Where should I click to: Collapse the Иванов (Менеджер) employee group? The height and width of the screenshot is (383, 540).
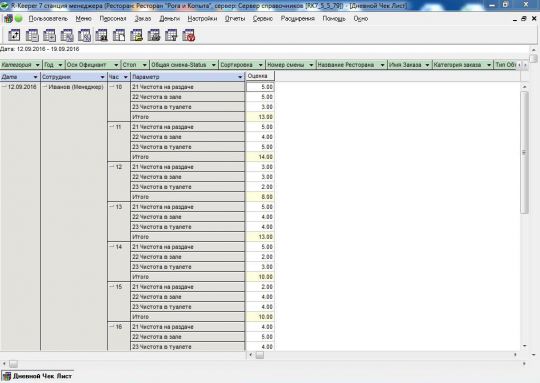click(45, 87)
